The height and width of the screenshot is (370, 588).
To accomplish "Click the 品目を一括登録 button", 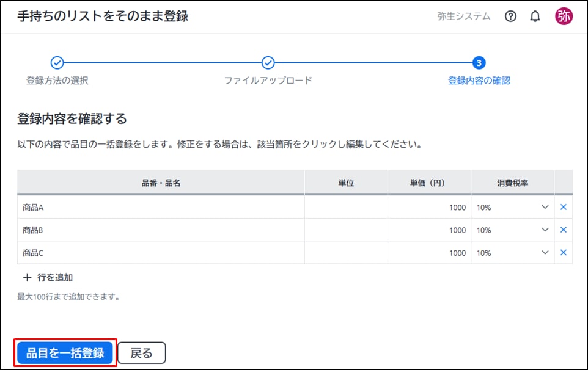I will [x=65, y=352].
